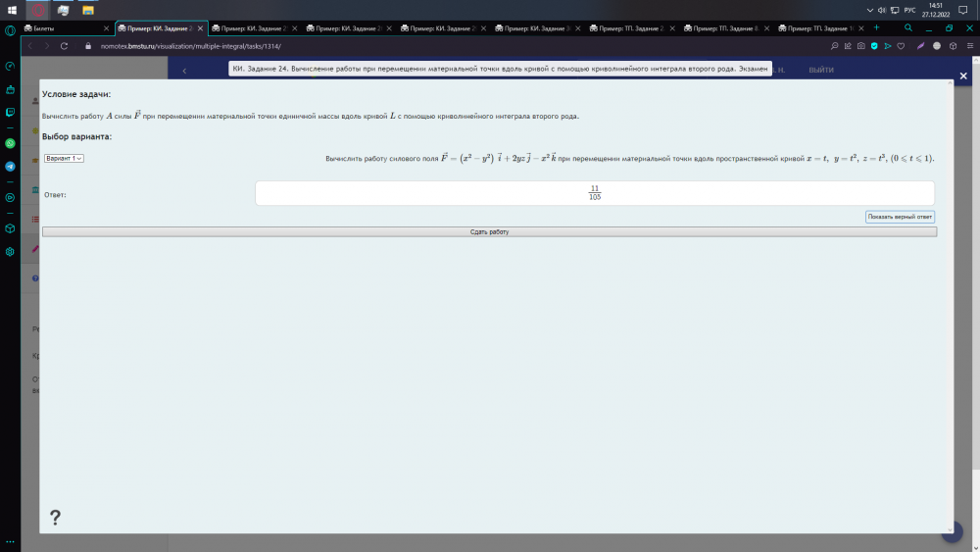Open GX Control speedometer panel in sidebar

10,67
